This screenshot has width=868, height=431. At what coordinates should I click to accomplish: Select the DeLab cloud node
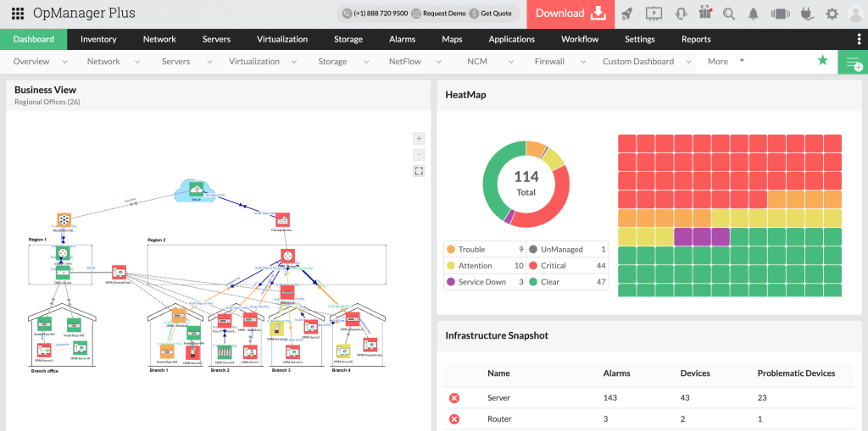coord(196,191)
